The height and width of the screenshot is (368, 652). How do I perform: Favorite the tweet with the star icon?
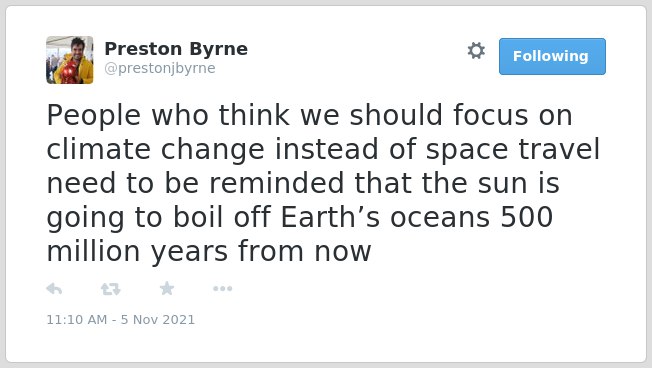(167, 288)
